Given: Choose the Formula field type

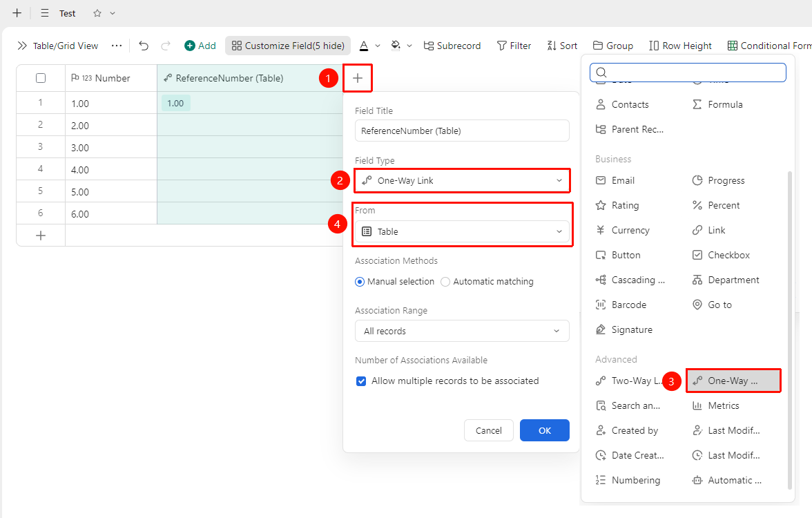Looking at the screenshot, I should coord(717,104).
